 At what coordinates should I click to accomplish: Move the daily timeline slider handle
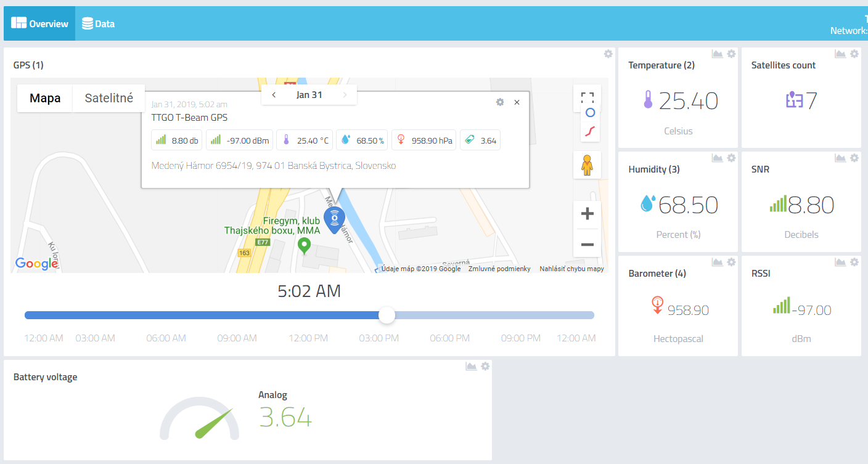pos(387,315)
